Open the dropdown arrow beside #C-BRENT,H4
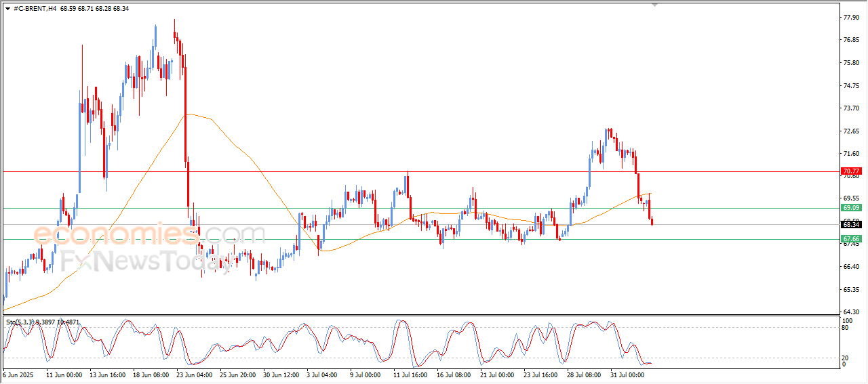Screen dimensions: 868x384 7,9
